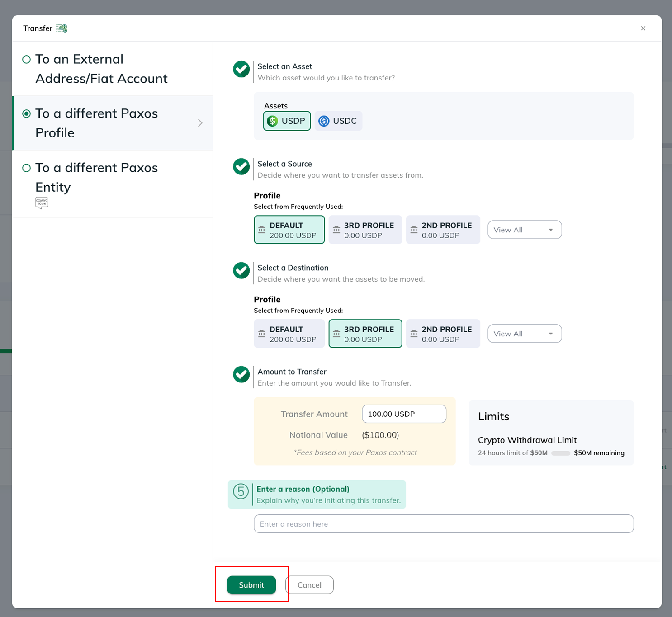672x617 pixels.
Task: Click the green check icon for Select a Source
Action: 241,167
